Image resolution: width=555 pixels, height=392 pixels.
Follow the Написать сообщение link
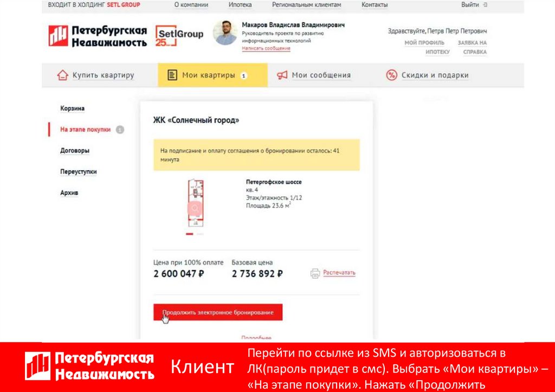point(266,48)
